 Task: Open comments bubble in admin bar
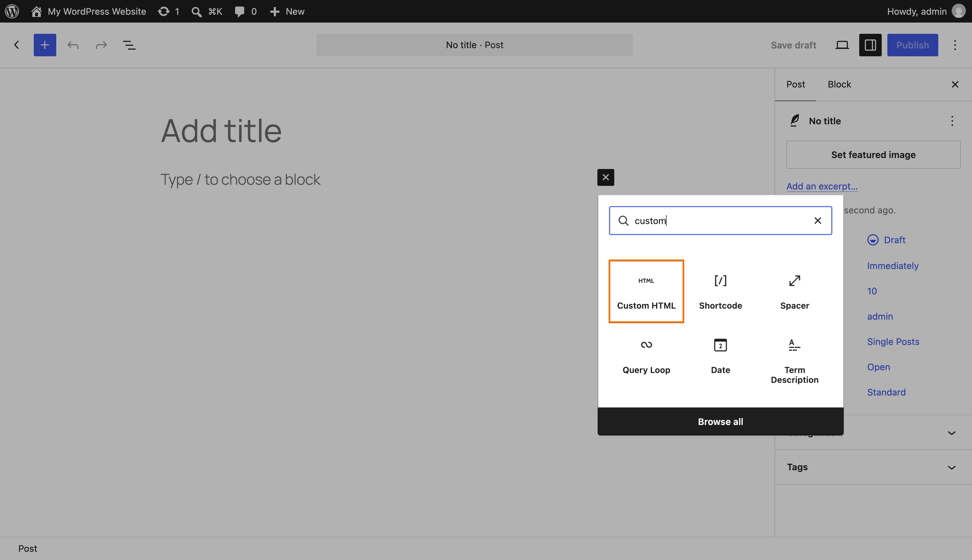point(246,11)
